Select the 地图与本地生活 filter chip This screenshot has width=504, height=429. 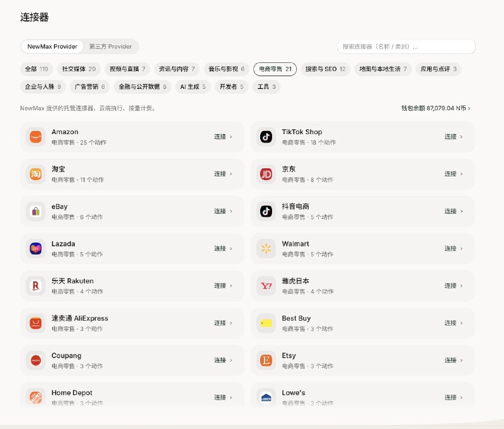coord(383,69)
